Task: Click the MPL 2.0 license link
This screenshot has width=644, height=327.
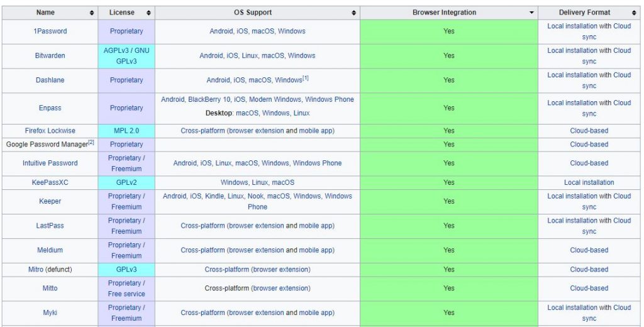Action: [126, 131]
